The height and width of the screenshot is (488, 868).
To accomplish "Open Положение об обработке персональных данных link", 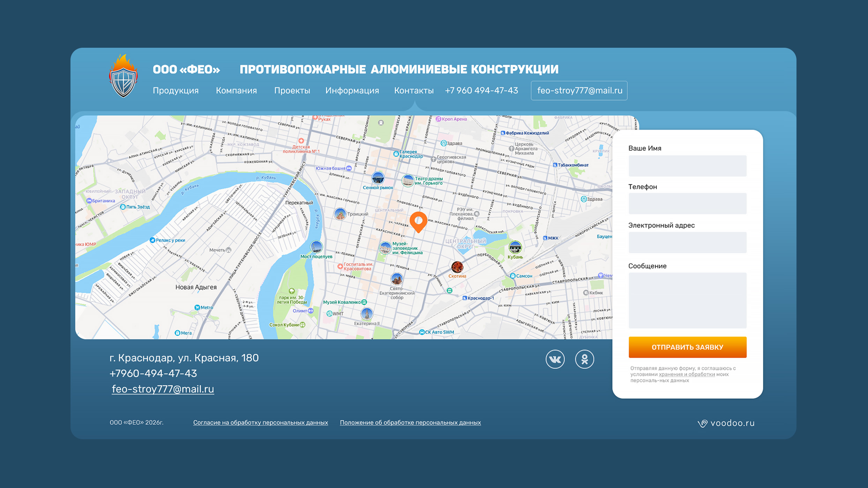I will [x=410, y=422].
